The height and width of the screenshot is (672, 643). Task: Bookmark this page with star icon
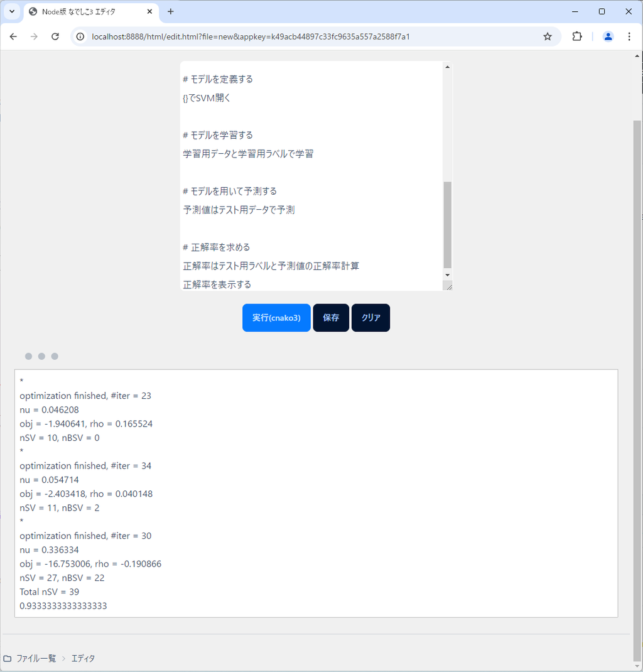[x=547, y=36]
